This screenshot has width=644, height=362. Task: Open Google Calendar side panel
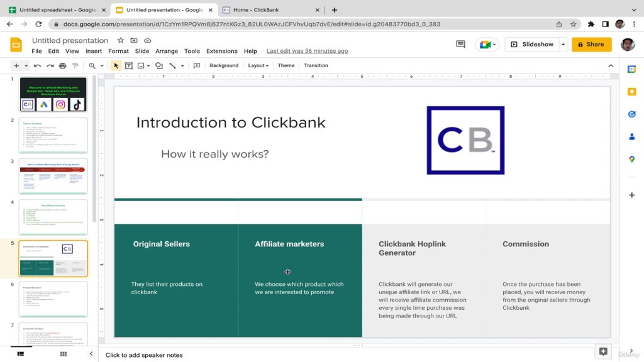pos(631,69)
